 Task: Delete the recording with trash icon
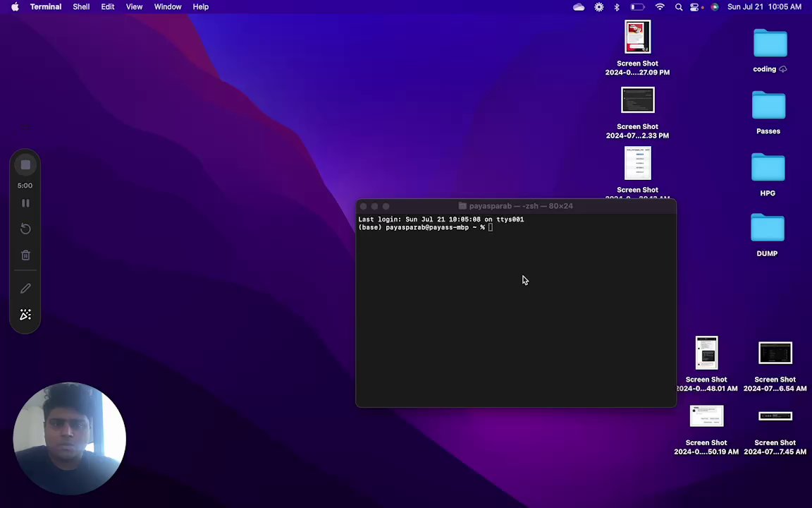(25, 255)
